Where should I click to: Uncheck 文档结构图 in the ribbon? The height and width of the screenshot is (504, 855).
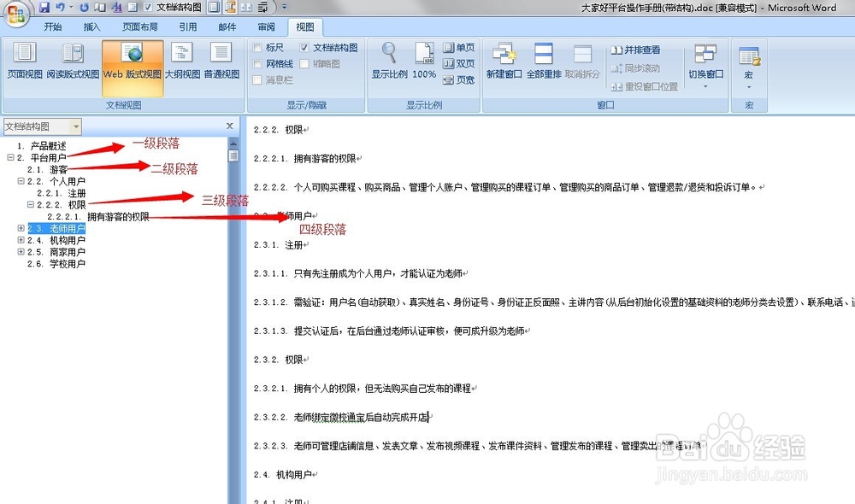304,48
